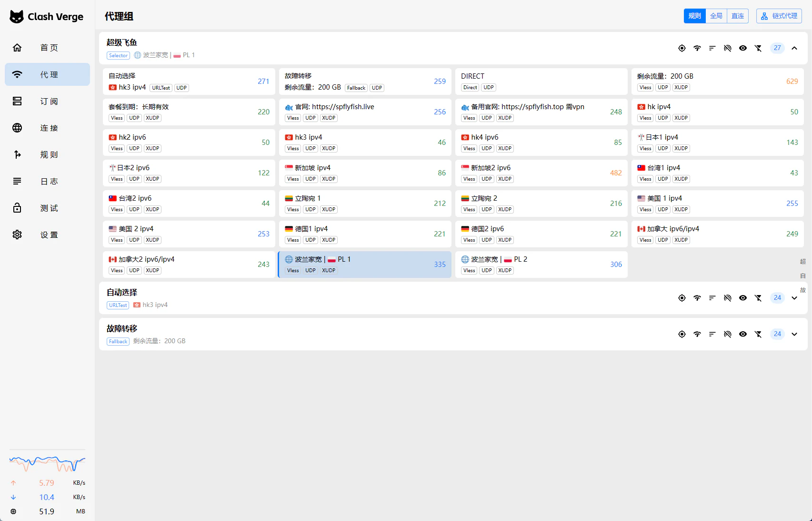Select the 德国2 ipv6 proxy node
Screen dimensions: 812x521
pos(541,234)
